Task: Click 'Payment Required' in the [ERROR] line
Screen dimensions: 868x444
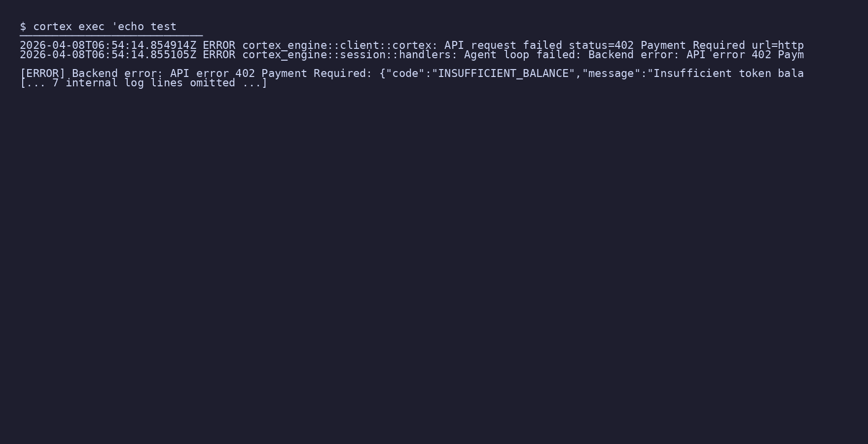Action: pyautogui.click(x=314, y=74)
